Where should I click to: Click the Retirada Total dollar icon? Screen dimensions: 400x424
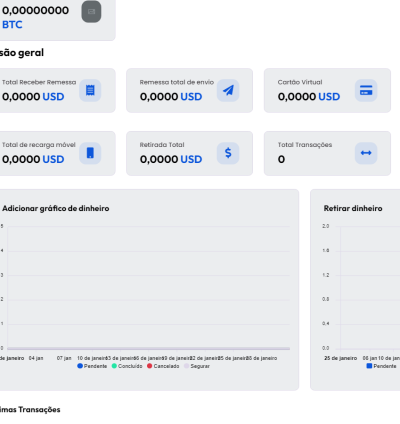pos(228,153)
